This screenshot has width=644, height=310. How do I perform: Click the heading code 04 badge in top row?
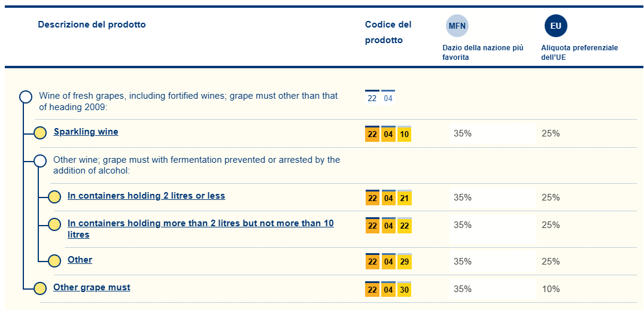388,98
